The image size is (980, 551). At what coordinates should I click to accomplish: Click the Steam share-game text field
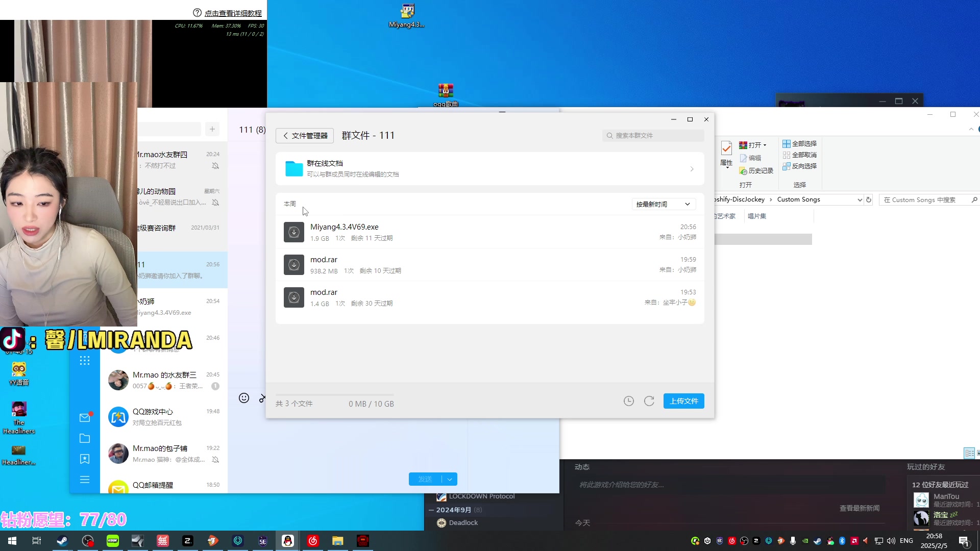pyautogui.click(x=731, y=485)
